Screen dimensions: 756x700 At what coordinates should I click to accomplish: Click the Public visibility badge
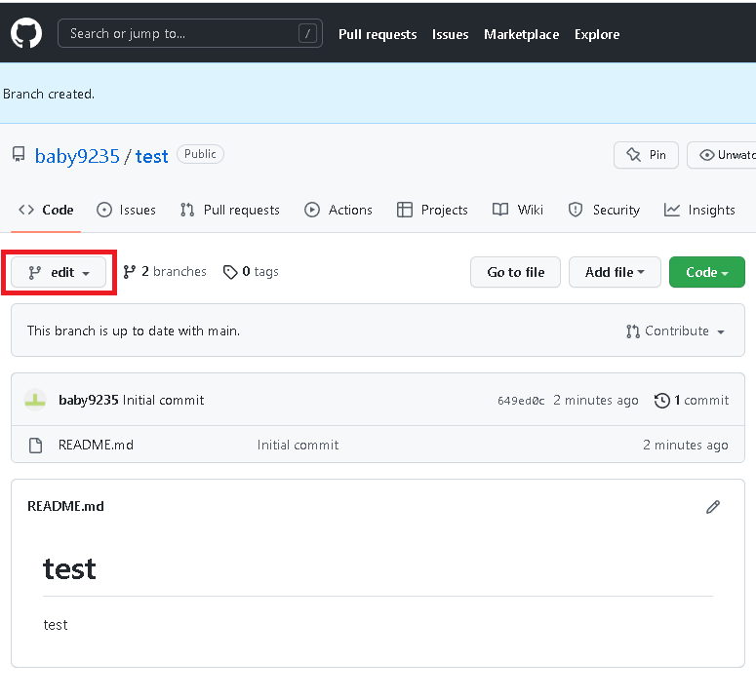click(200, 154)
